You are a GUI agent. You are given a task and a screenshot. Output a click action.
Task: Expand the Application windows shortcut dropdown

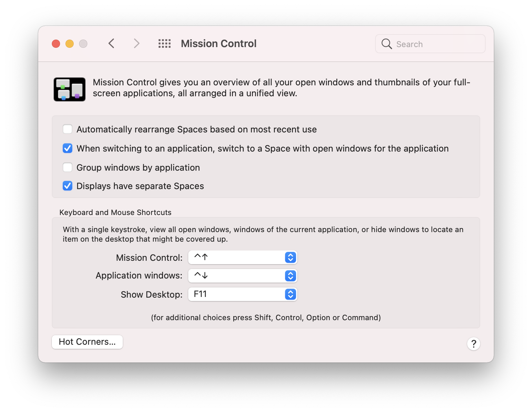pos(242,276)
